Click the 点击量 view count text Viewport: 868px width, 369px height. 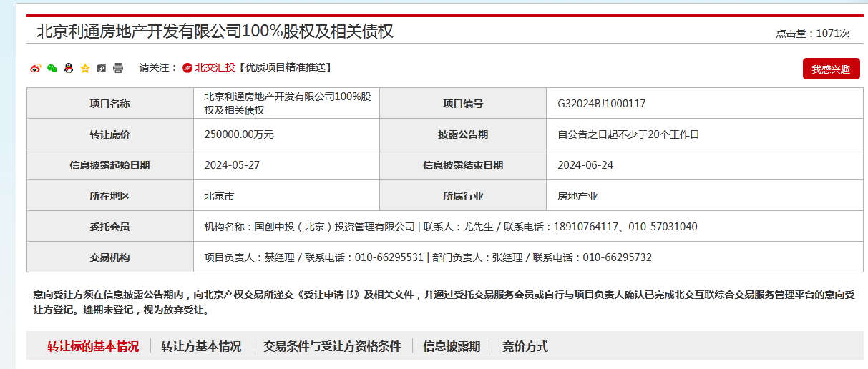tap(812, 34)
